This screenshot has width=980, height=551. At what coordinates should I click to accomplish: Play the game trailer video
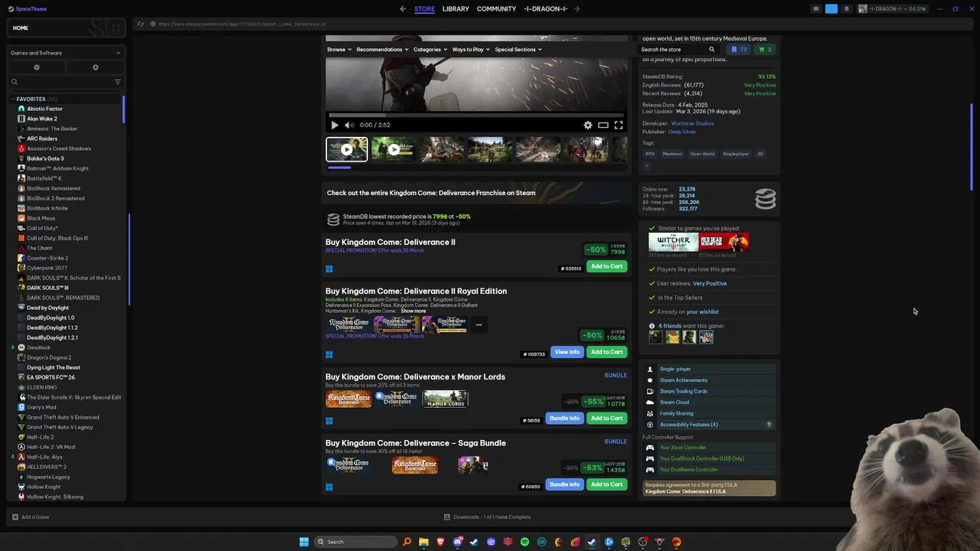[x=335, y=125]
